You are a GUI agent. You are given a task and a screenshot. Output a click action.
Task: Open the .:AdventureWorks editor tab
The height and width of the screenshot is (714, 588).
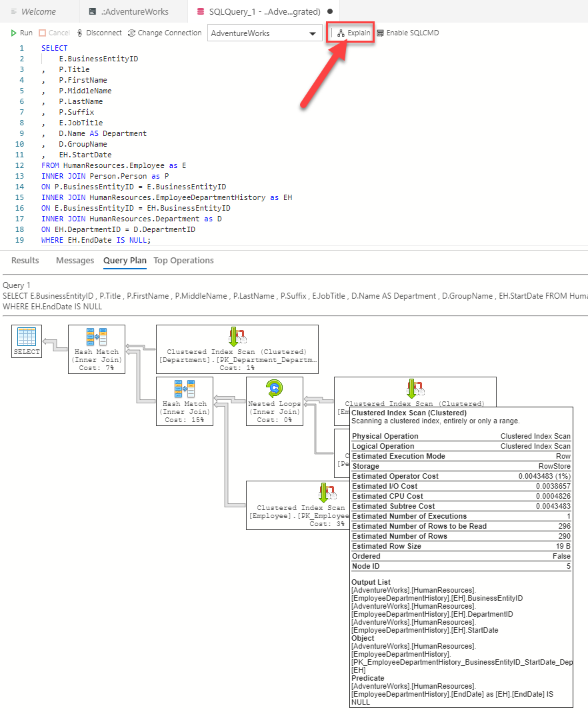pyautogui.click(x=130, y=11)
